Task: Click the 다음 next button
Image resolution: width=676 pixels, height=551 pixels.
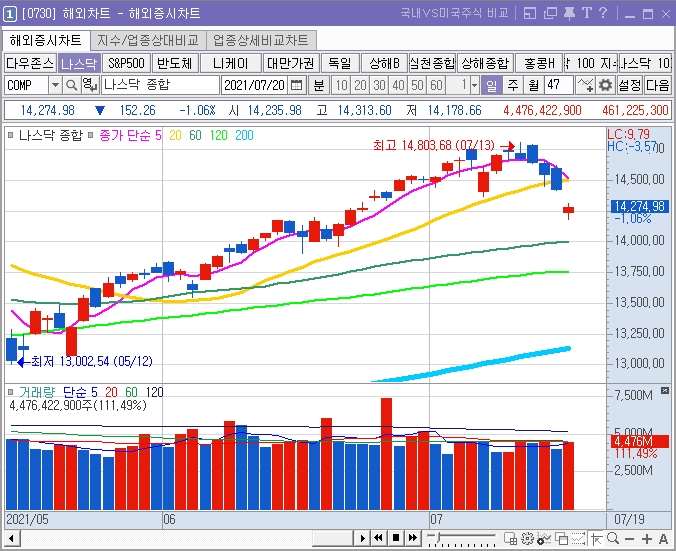Action: point(657,85)
